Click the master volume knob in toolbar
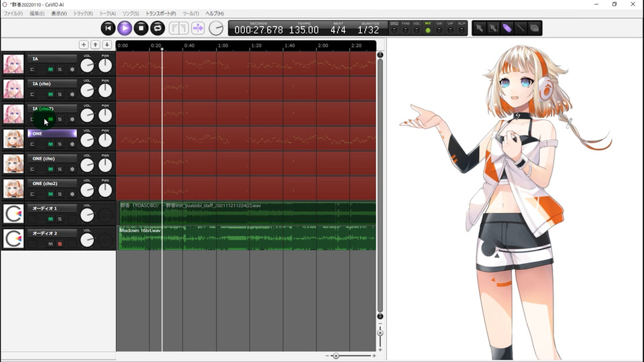The width and height of the screenshot is (644, 362). coord(216,28)
